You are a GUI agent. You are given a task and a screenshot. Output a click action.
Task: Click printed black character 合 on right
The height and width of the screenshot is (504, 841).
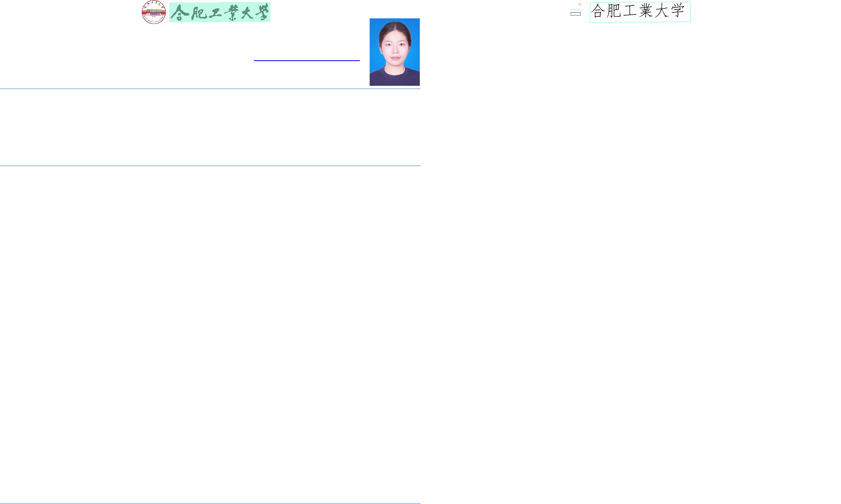pyautogui.click(x=598, y=11)
